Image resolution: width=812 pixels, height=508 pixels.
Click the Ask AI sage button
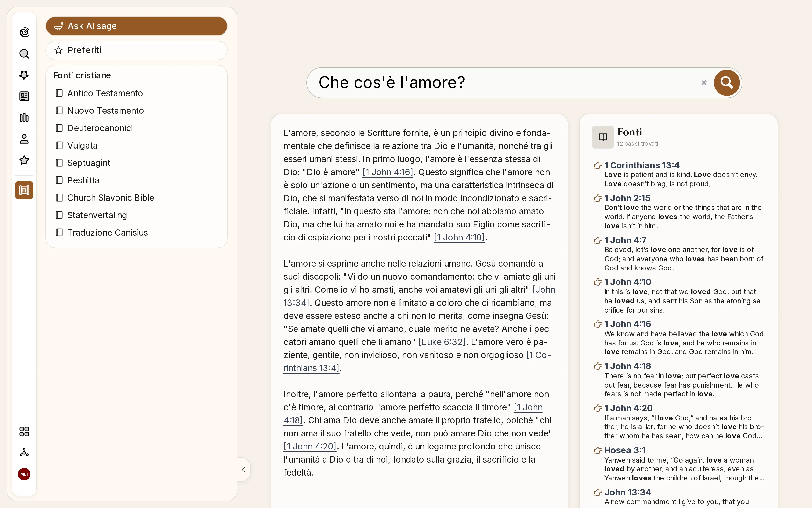[137, 26]
